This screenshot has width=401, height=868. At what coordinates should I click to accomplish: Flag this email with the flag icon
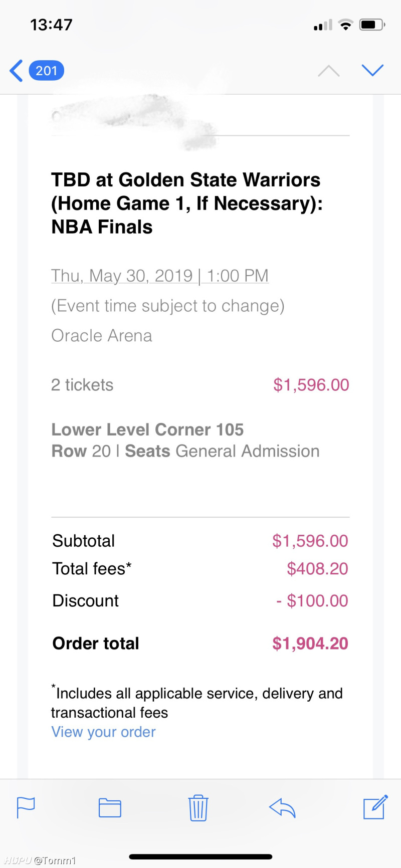pos(26,807)
